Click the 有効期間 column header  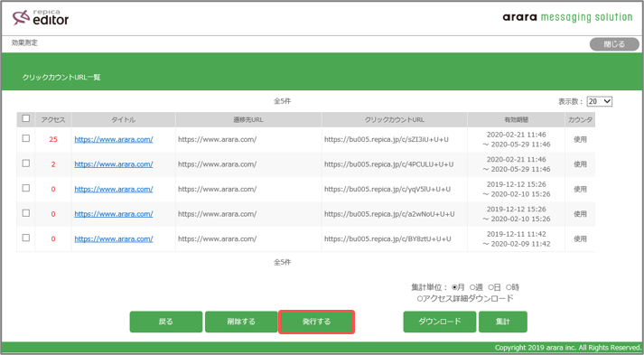click(x=517, y=119)
